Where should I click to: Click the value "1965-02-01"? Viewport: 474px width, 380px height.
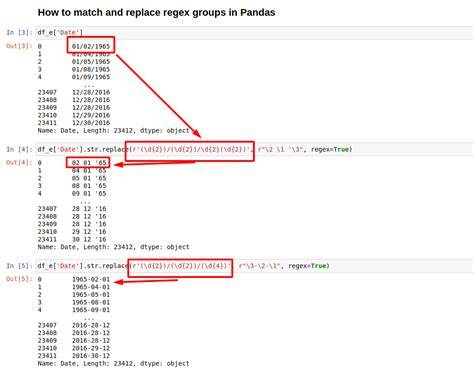91,279
